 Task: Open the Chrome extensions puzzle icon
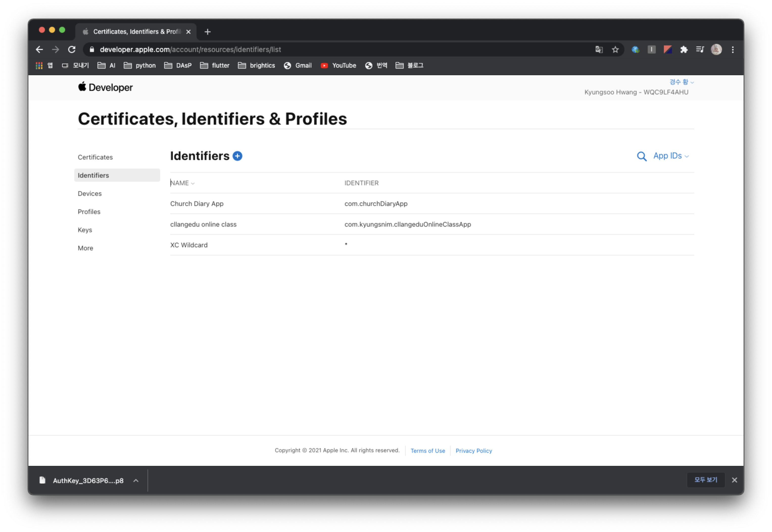[x=684, y=50]
